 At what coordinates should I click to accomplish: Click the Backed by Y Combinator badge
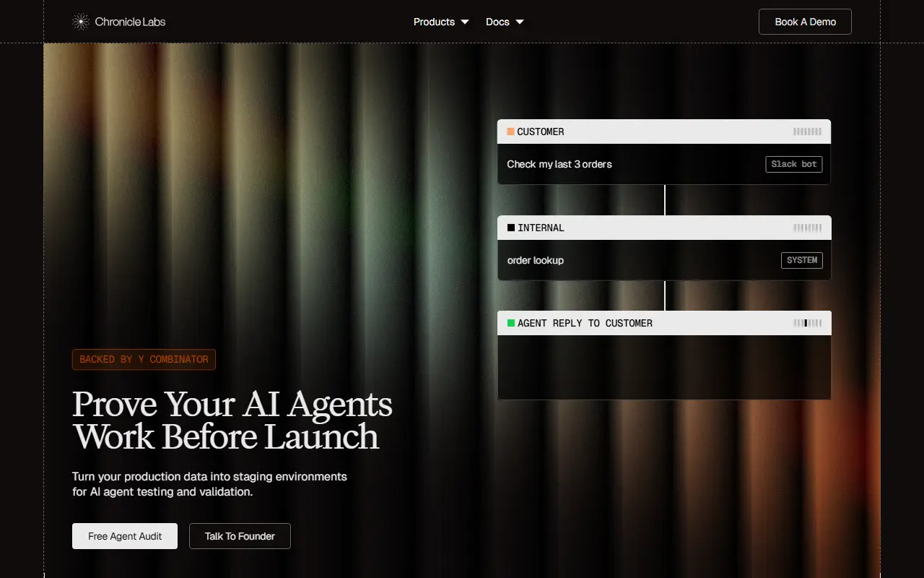pyautogui.click(x=144, y=359)
